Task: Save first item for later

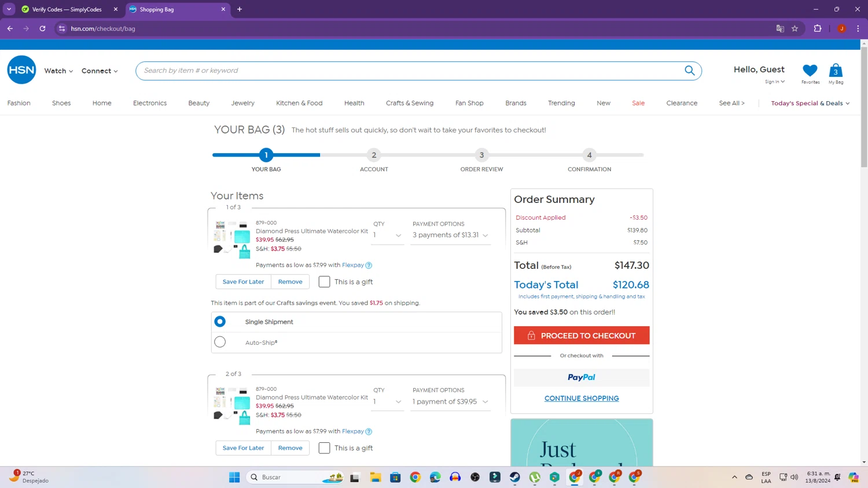Action: pyautogui.click(x=243, y=282)
